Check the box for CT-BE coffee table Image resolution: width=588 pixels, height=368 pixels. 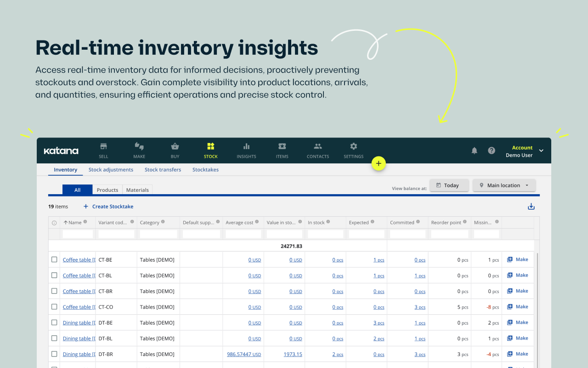(54, 259)
